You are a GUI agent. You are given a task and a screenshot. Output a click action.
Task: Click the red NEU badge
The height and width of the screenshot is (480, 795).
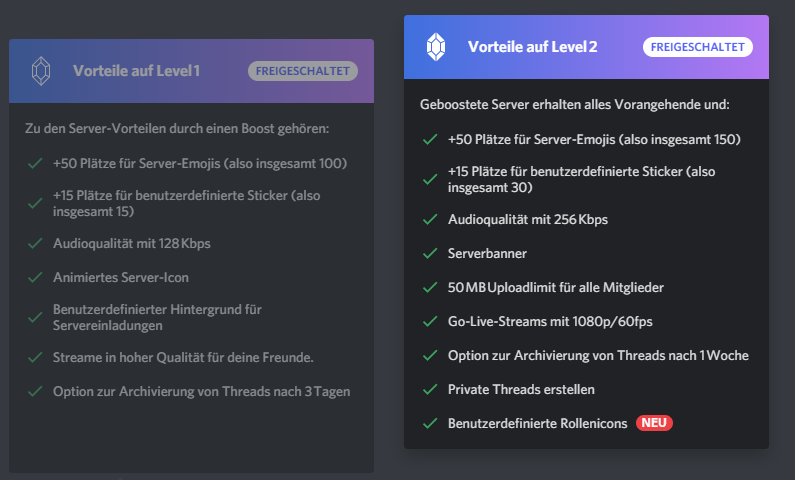654,424
